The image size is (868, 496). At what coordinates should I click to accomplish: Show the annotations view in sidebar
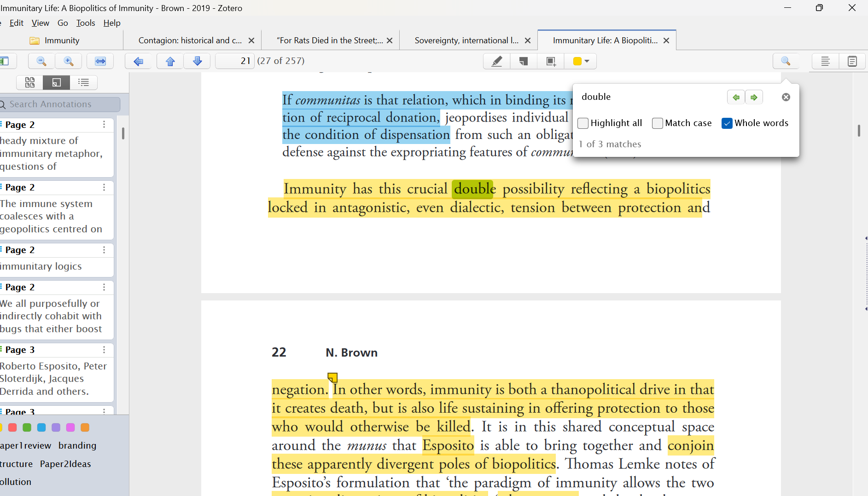57,82
